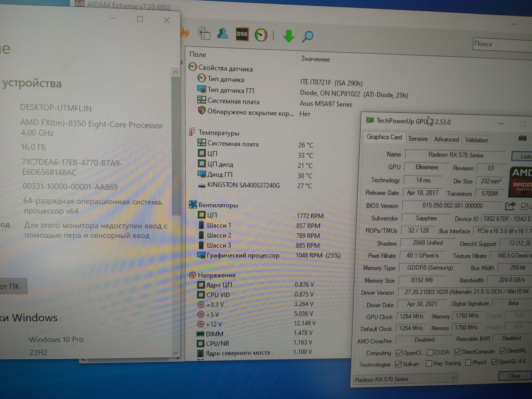Click the Radeon RX 570 Series name field
The width and height of the screenshot is (532, 399).
point(455,155)
